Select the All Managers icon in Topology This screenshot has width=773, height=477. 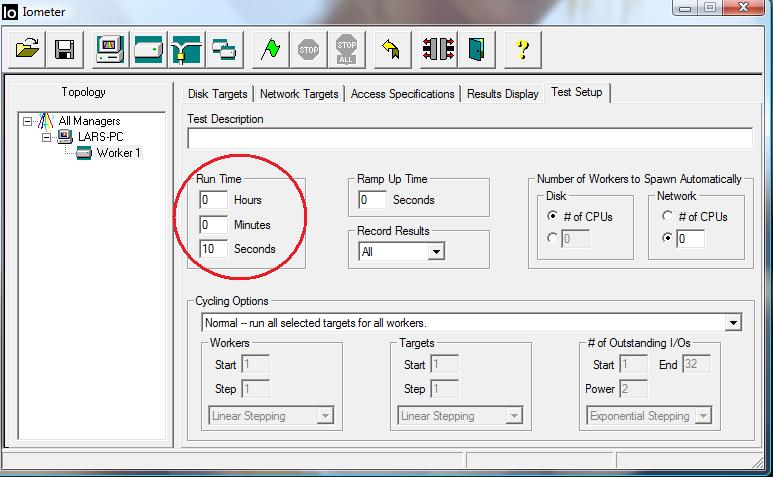45,121
